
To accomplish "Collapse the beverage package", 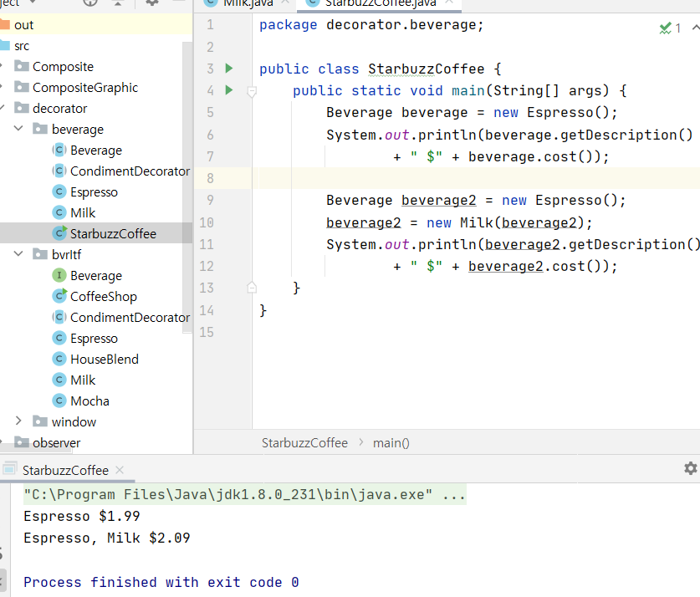I will tap(18, 129).
